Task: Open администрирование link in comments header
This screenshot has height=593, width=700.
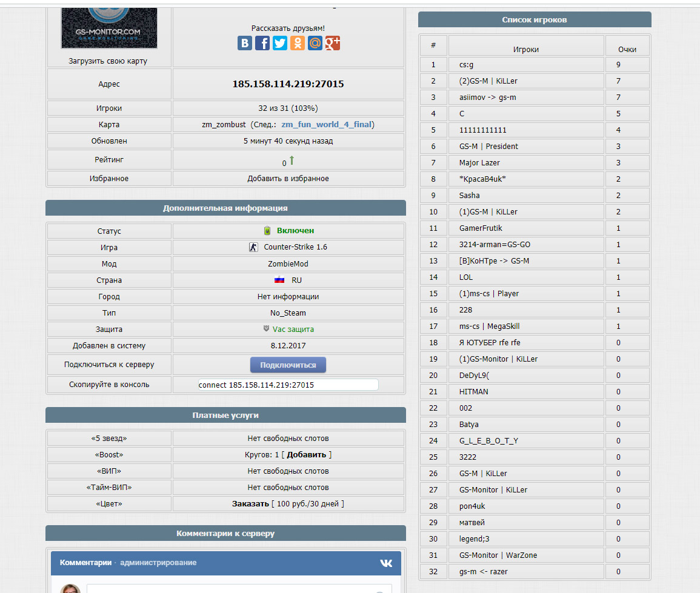Action: click(158, 563)
